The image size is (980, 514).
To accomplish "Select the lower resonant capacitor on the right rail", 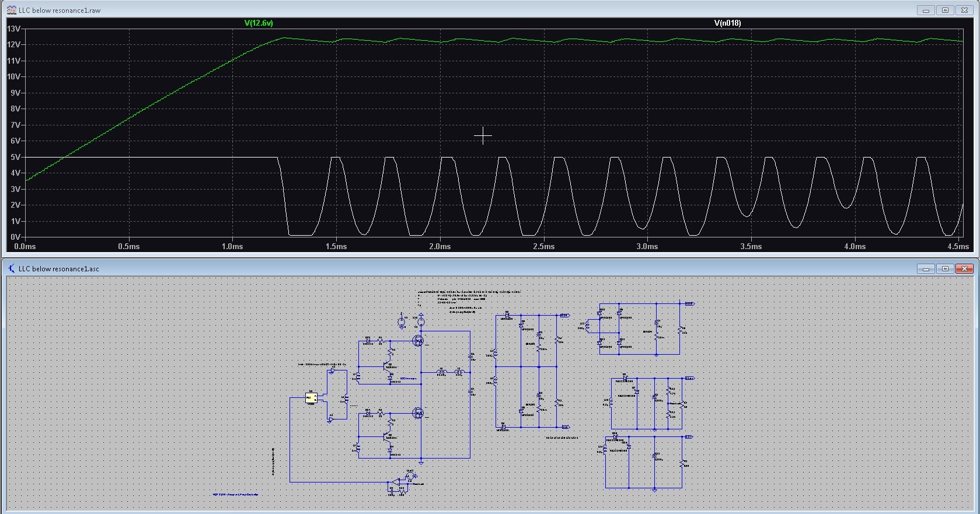I will point(471,391).
